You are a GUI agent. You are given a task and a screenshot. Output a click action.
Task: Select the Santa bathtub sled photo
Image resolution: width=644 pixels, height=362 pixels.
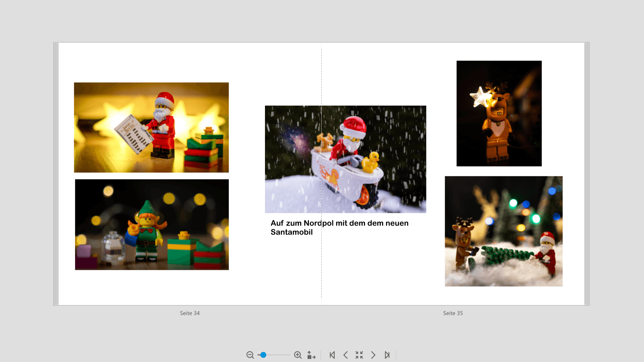click(x=345, y=159)
